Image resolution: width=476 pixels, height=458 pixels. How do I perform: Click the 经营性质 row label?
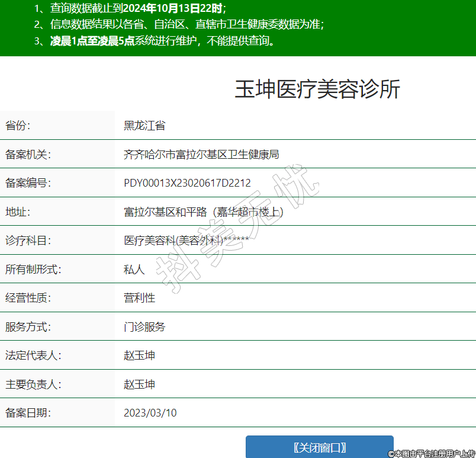coord(28,298)
